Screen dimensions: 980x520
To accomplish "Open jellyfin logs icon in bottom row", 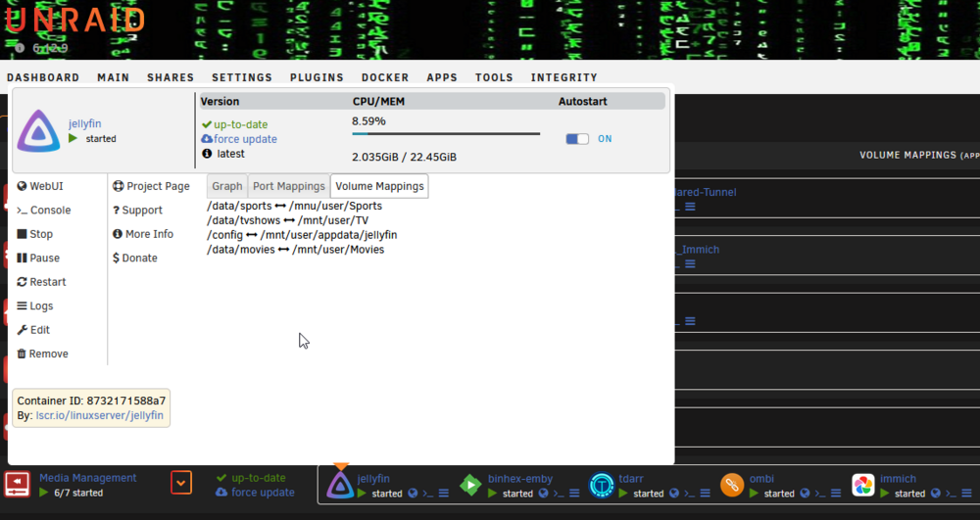I will point(444,494).
